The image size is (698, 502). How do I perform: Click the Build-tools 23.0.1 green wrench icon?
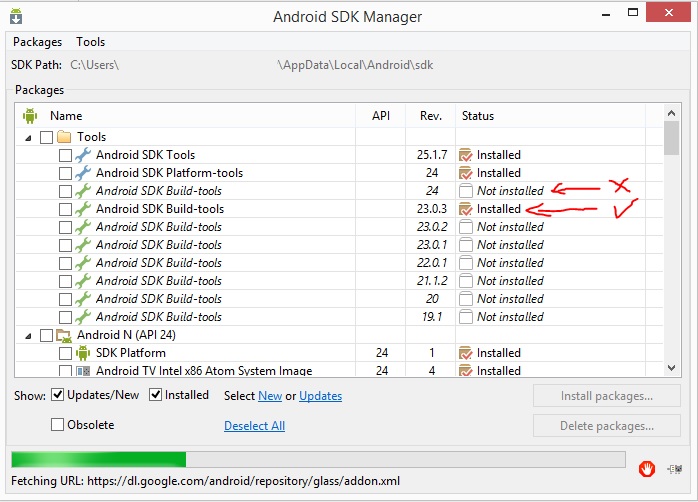point(83,245)
